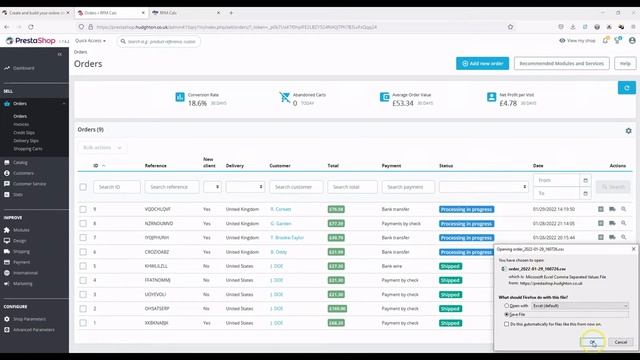This screenshot has height=360, width=640.
Task: Close the download dialog with the X
Action: pyautogui.click(x=633, y=249)
